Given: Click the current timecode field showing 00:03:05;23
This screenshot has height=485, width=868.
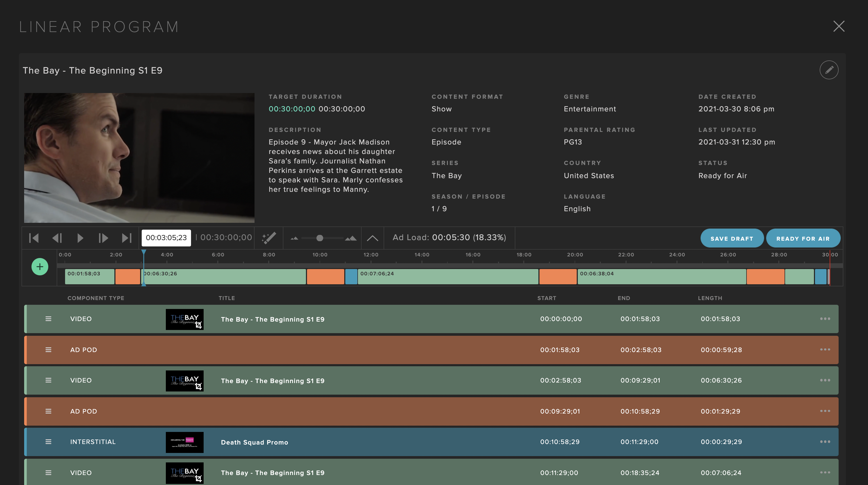Looking at the screenshot, I should click(x=166, y=238).
